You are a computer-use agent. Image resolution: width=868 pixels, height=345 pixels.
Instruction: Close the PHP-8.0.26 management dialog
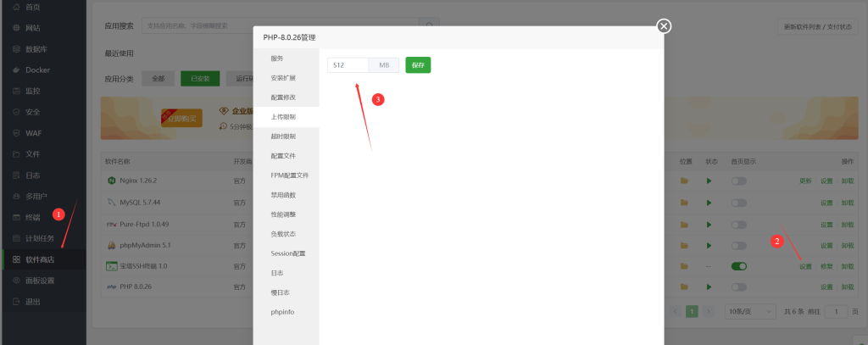tap(665, 26)
